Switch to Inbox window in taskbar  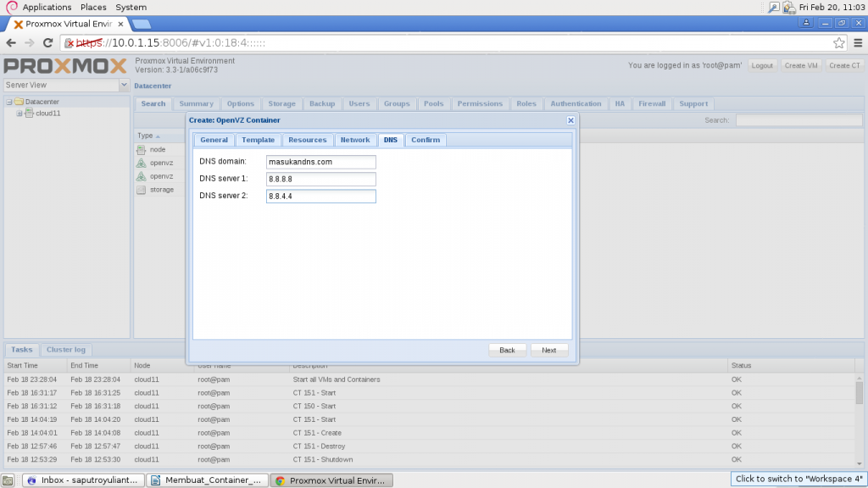pos(84,480)
